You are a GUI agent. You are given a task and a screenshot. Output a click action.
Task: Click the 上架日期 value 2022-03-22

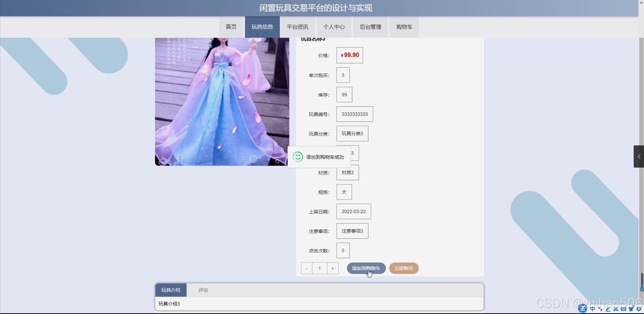(x=354, y=212)
